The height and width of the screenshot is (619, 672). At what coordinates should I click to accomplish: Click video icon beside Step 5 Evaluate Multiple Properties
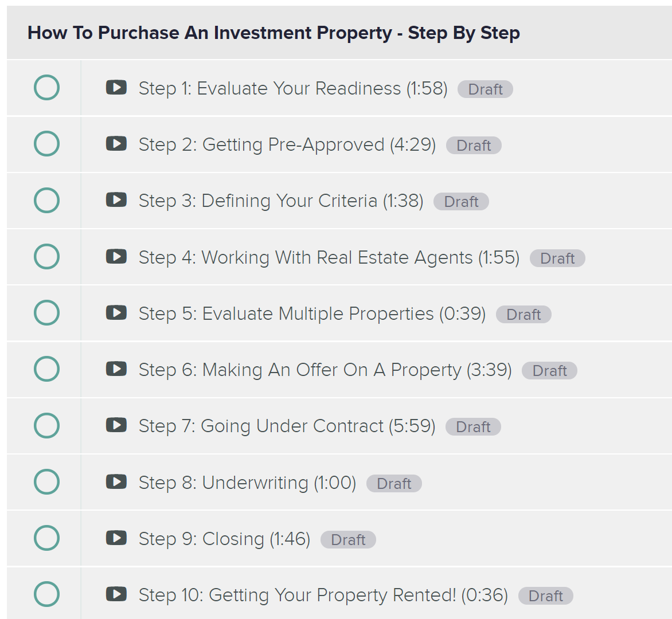116,313
